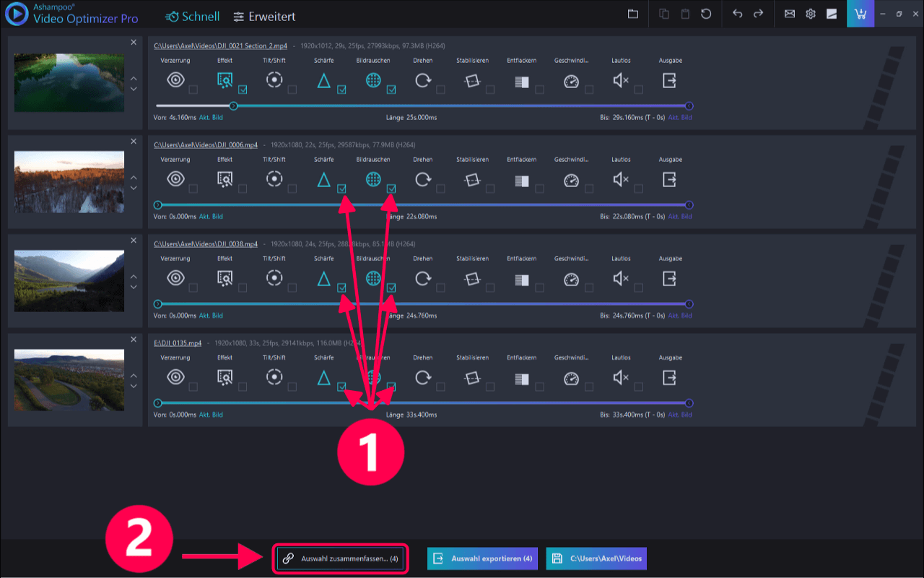
Task: Move DJI_0006 clip up with chevron
Action: coord(134,177)
